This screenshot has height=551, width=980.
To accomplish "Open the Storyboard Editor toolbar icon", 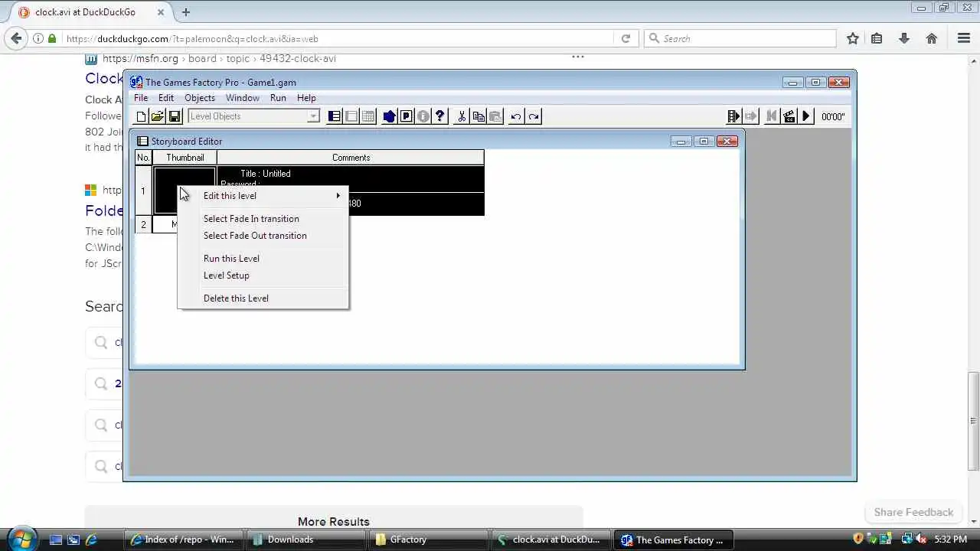I will click(x=335, y=116).
